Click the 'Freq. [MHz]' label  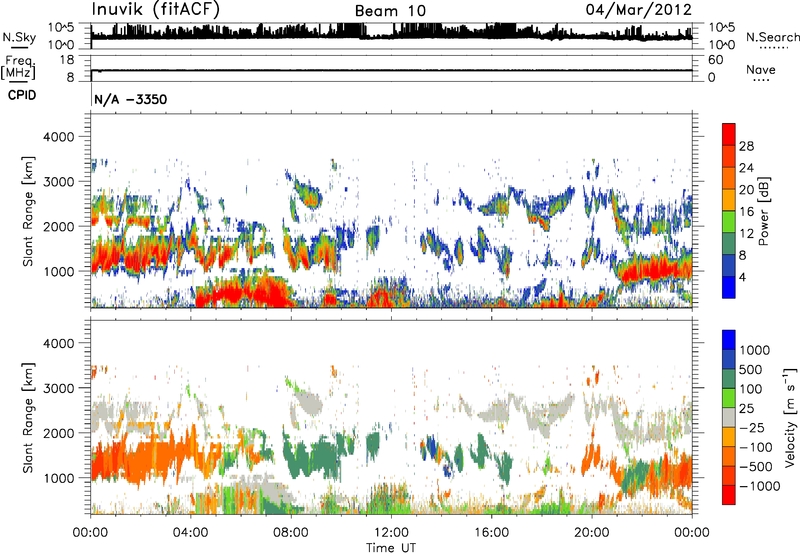click(18, 67)
